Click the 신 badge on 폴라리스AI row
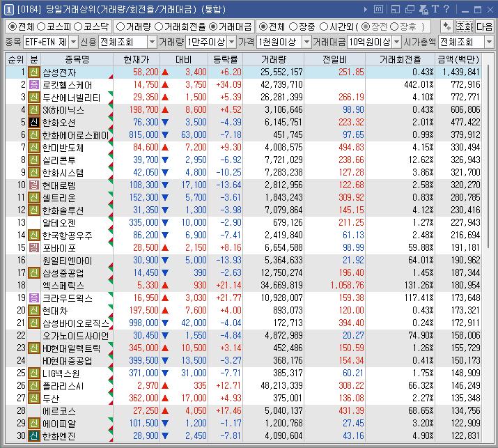Viewport: 498px width, 448px height. click(x=33, y=385)
